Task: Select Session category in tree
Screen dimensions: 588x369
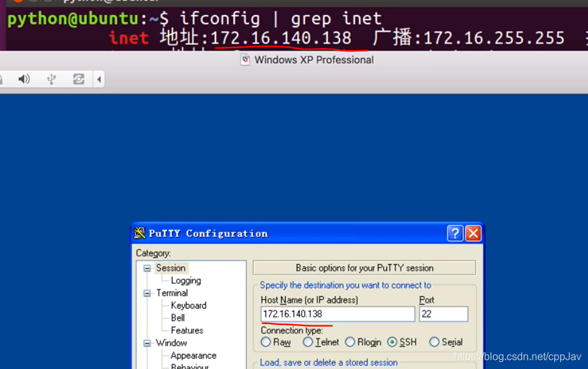Action: click(170, 268)
